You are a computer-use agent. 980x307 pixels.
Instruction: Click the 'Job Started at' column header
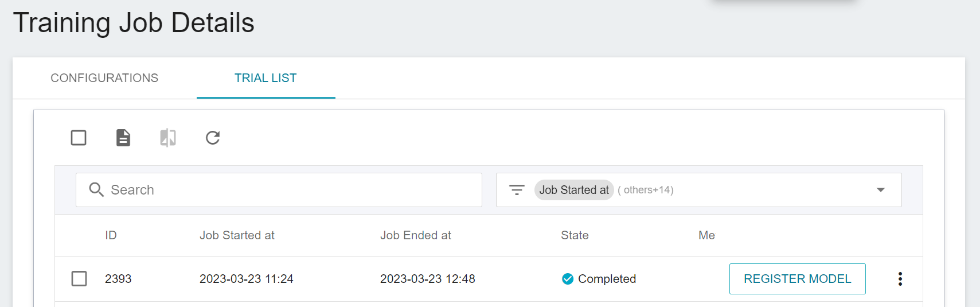click(237, 235)
